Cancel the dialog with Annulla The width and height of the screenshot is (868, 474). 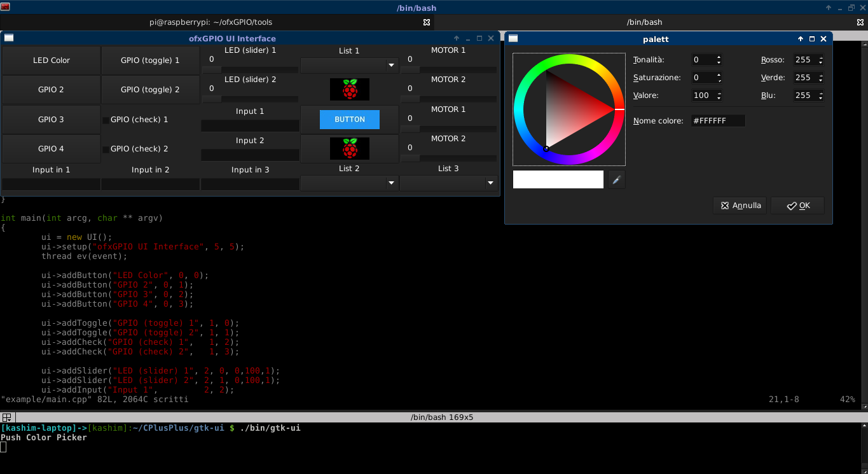click(740, 206)
